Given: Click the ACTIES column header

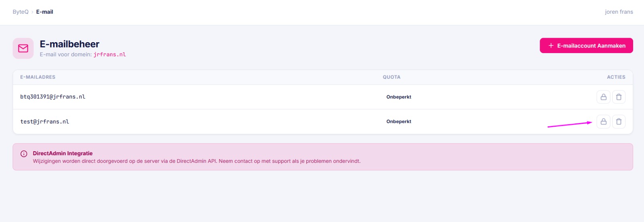Looking at the screenshot, I should (x=616, y=77).
